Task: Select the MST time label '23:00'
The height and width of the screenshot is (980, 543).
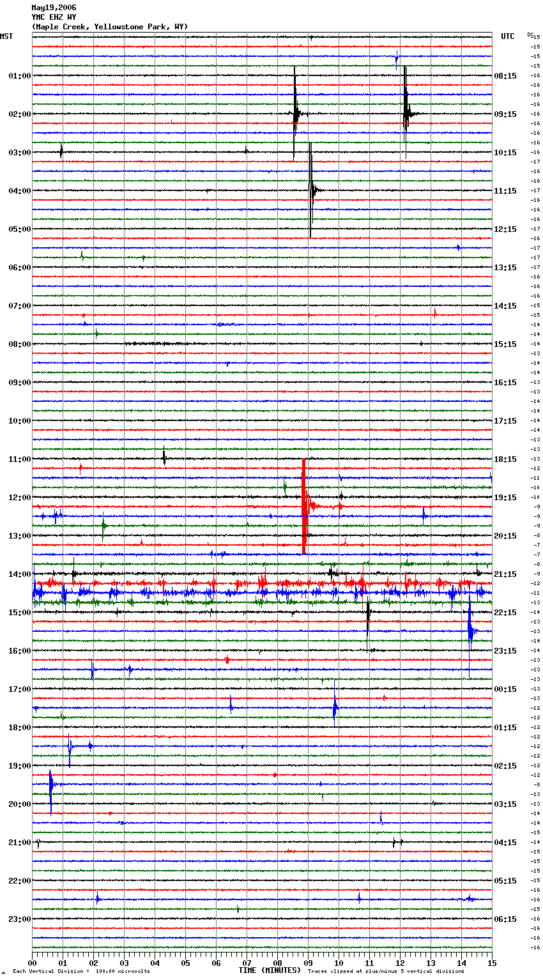Action: pyautogui.click(x=20, y=919)
